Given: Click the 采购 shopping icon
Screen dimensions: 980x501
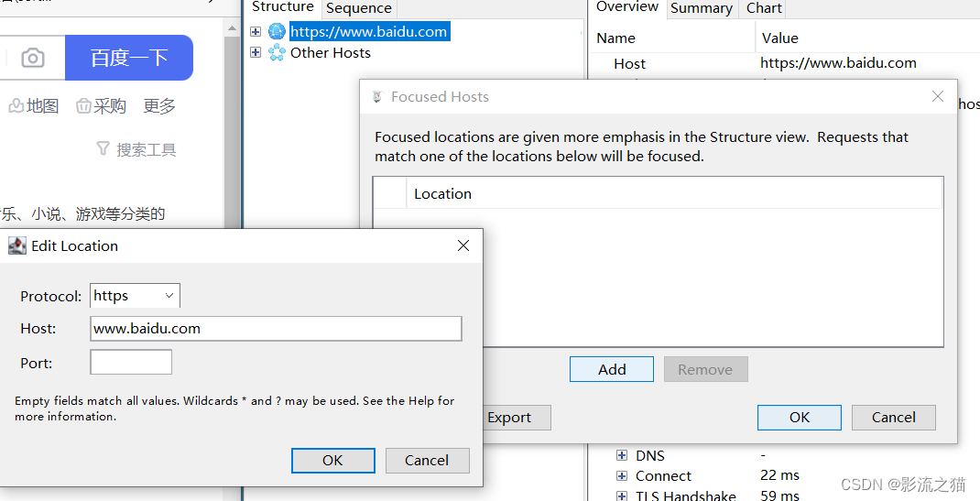Looking at the screenshot, I should tap(83, 106).
